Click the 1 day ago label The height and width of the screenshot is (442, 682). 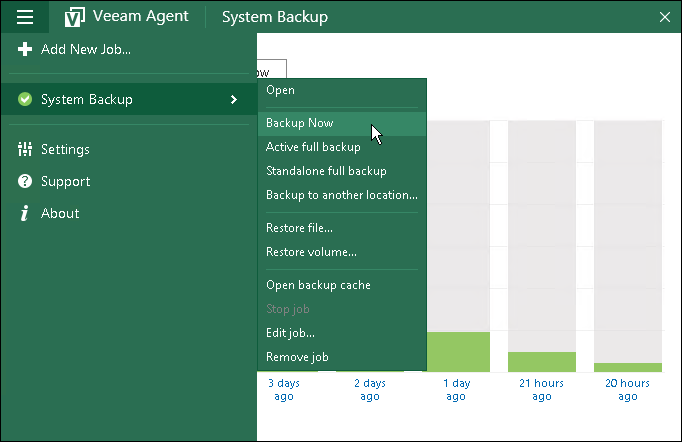coord(456,390)
